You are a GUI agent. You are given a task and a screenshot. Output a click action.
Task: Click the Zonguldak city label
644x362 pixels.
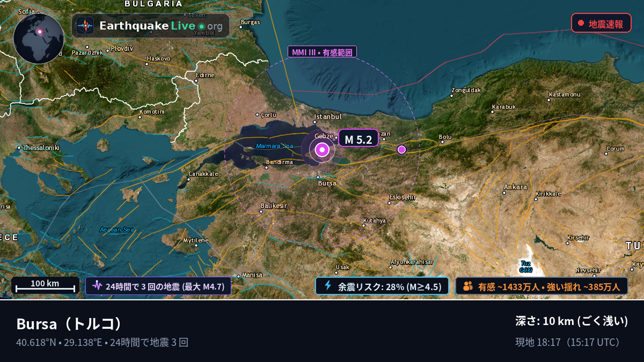click(x=466, y=90)
